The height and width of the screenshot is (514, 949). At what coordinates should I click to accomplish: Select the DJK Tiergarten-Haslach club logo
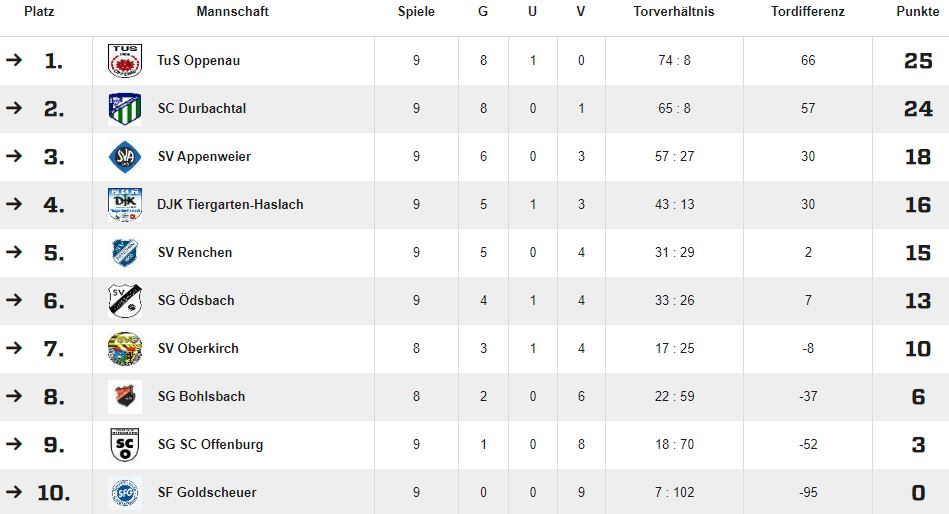[x=125, y=205]
